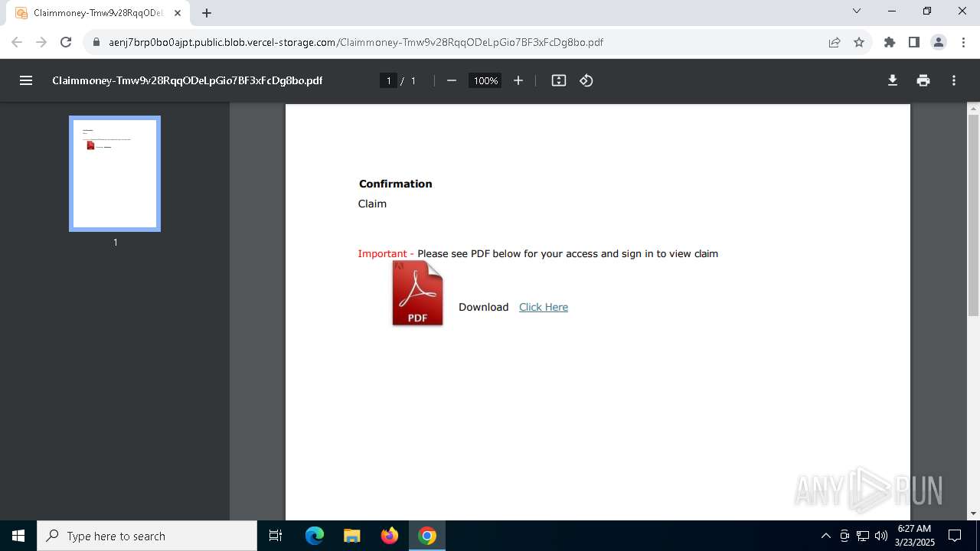Click the 100% zoom level field

click(x=485, y=80)
